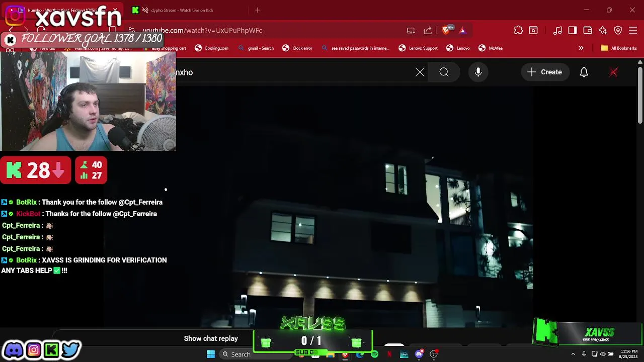Unmute the Kick tab using muted speaker icon

coord(145,10)
